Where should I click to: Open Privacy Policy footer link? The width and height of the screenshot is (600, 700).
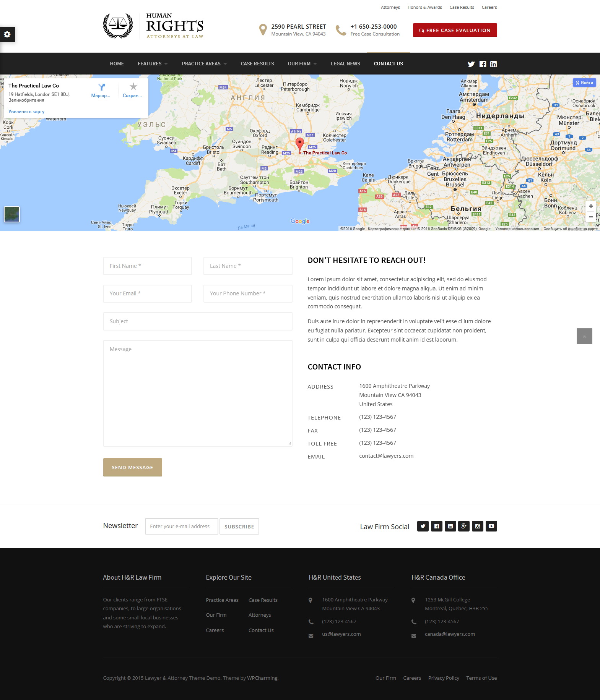point(444,678)
